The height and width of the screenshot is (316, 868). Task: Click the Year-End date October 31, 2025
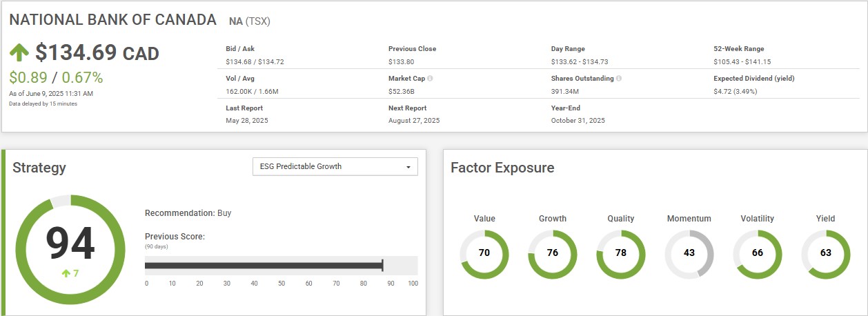click(578, 121)
